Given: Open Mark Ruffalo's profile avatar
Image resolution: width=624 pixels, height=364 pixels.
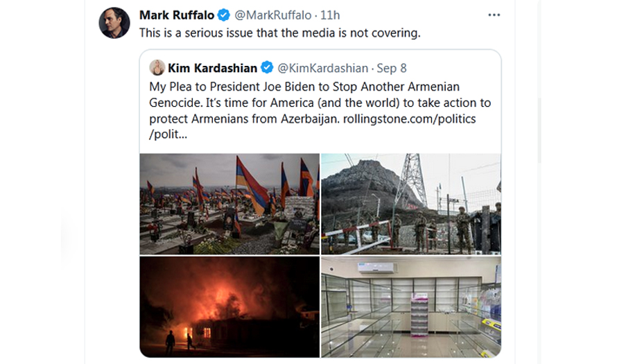Looking at the screenshot, I should click(x=114, y=23).
